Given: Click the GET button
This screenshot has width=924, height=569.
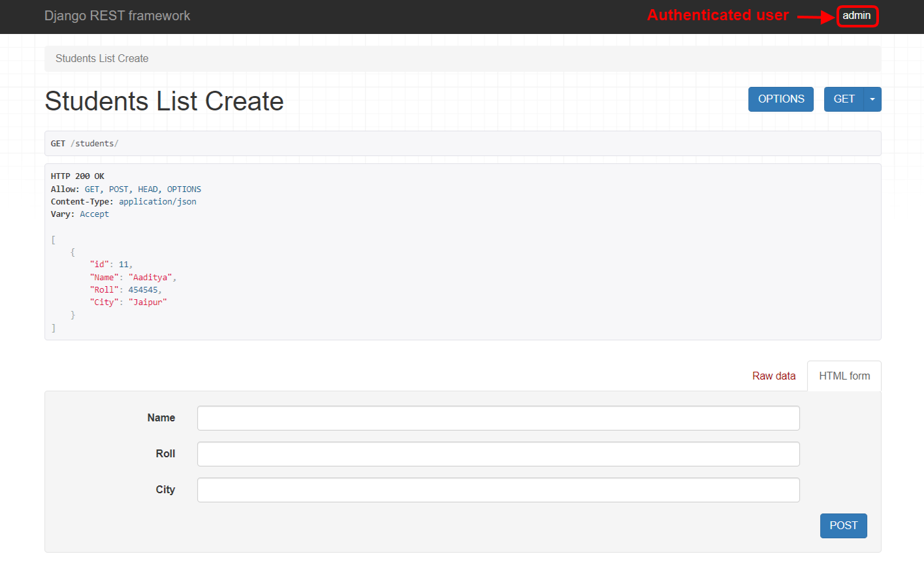Looking at the screenshot, I should pyautogui.click(x=844, y=99).
